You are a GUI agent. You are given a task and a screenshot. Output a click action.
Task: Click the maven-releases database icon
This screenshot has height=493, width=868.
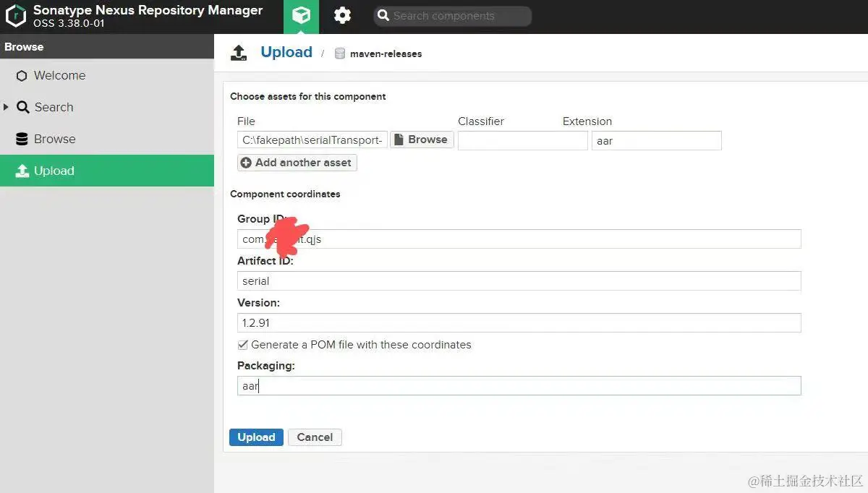pos(339,53)
